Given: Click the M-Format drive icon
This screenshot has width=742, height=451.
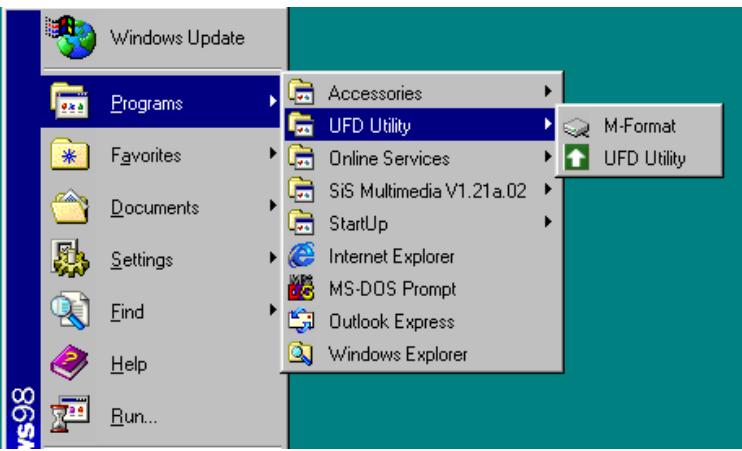Looking at the screenshot, I should [576, 127].
